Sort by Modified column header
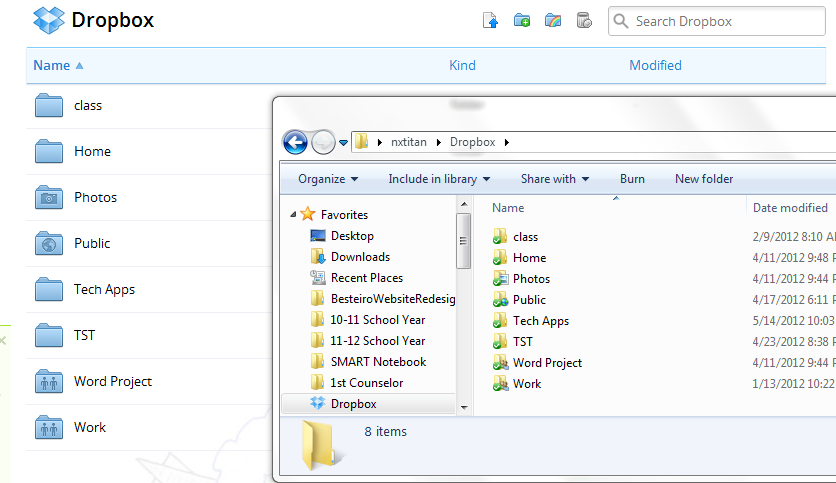Viewport: 836px width, 483px height. point(655,66)
